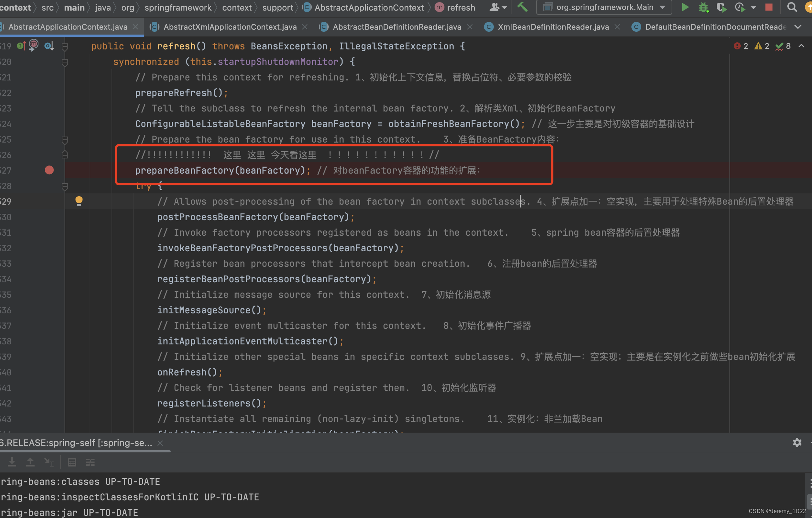Open Run panel settings gear

click(797, 442)
